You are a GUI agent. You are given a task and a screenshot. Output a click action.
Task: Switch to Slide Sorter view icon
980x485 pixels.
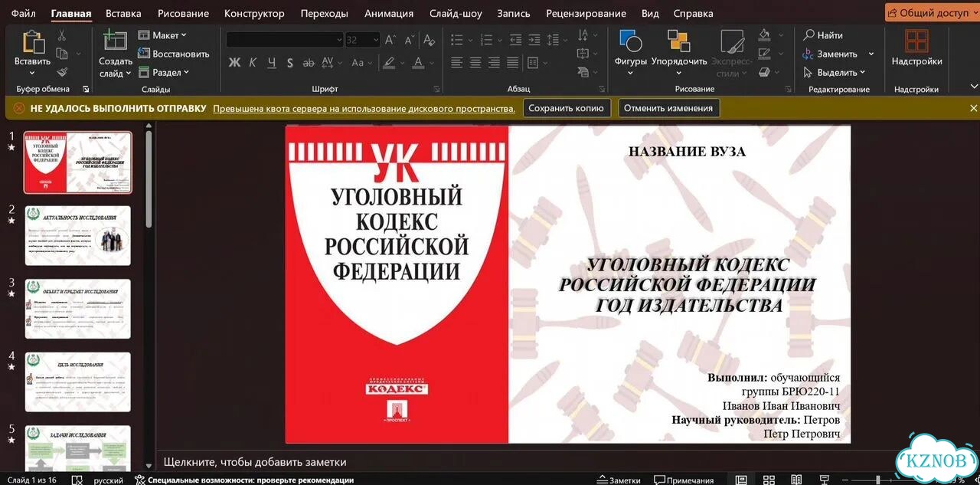pos(769,480)
